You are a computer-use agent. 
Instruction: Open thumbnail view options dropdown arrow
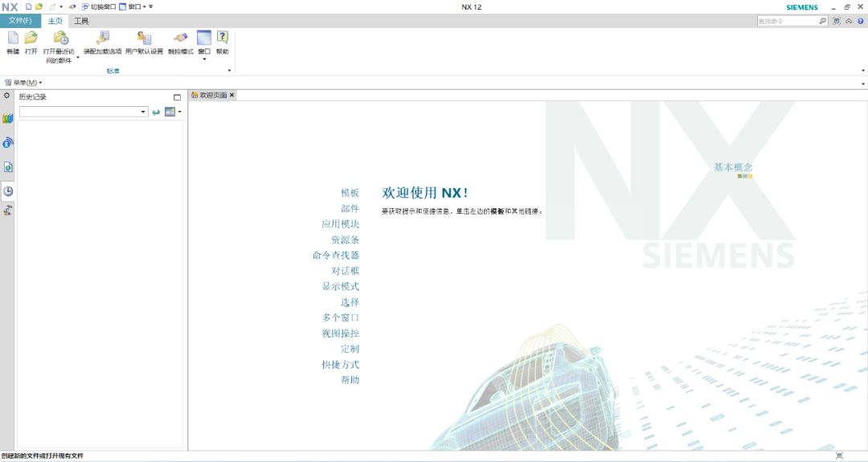(179, 112)
